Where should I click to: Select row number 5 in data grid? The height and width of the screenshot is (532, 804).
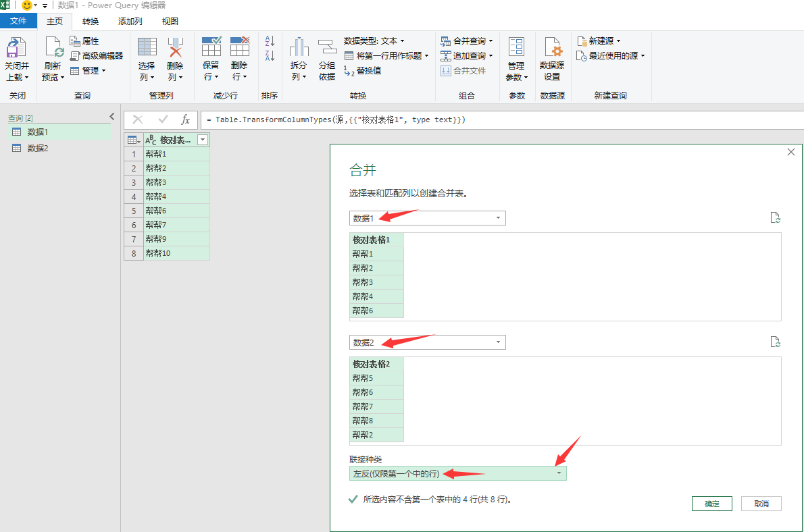pyautogui.click(x=134, y=211)
